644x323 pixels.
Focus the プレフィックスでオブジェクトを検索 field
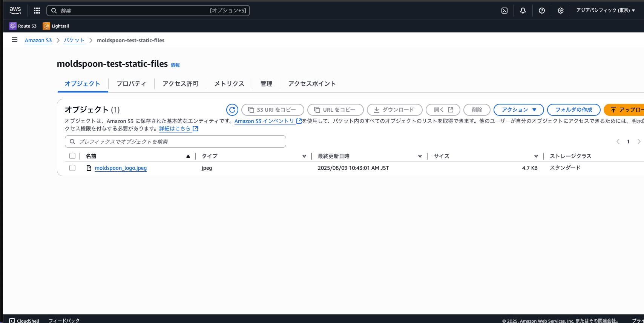tap(175, 142)
